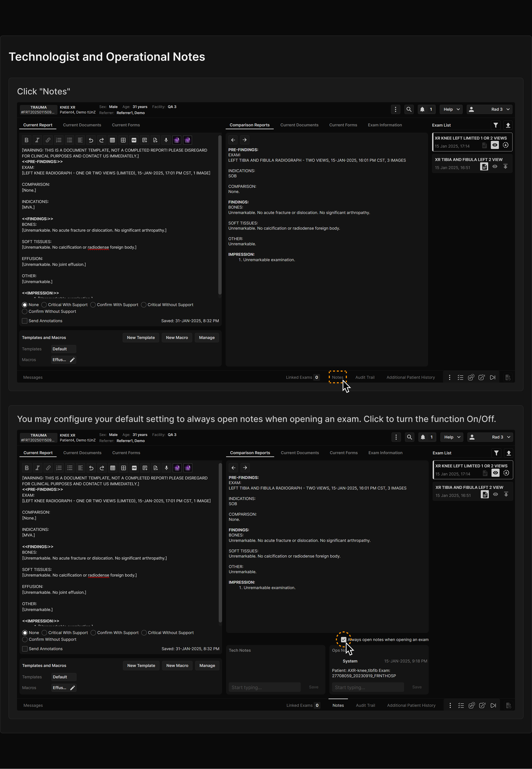Open report document icon on XR TIBIA row, top screenshot
The height and width of the screenshot is (769, 532).
(484, 167)
